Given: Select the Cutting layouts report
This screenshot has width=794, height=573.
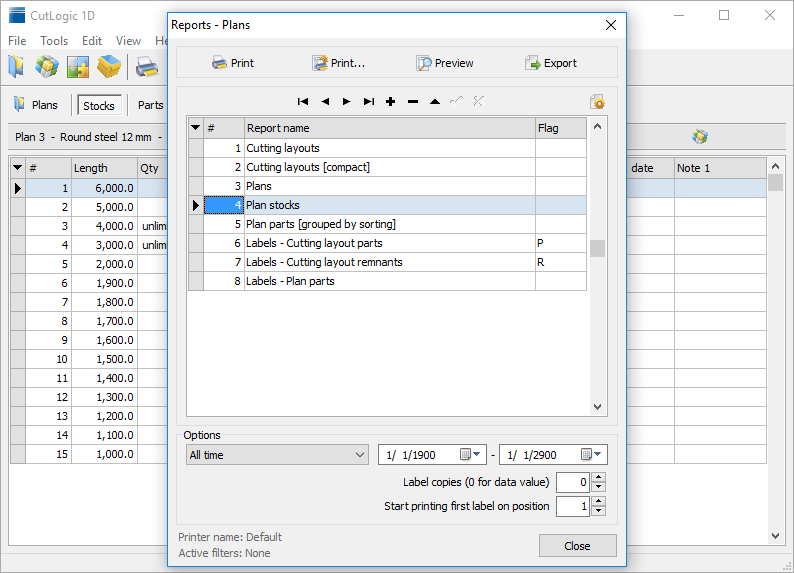Looking at the screenshot, I should (x=387, y=148).
